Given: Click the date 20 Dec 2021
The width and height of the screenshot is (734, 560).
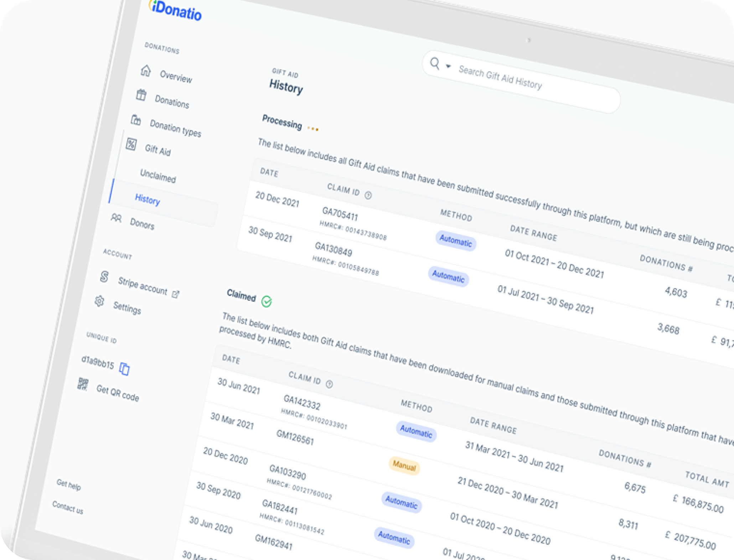Looking at the screenshot, I should click(277, 199).
